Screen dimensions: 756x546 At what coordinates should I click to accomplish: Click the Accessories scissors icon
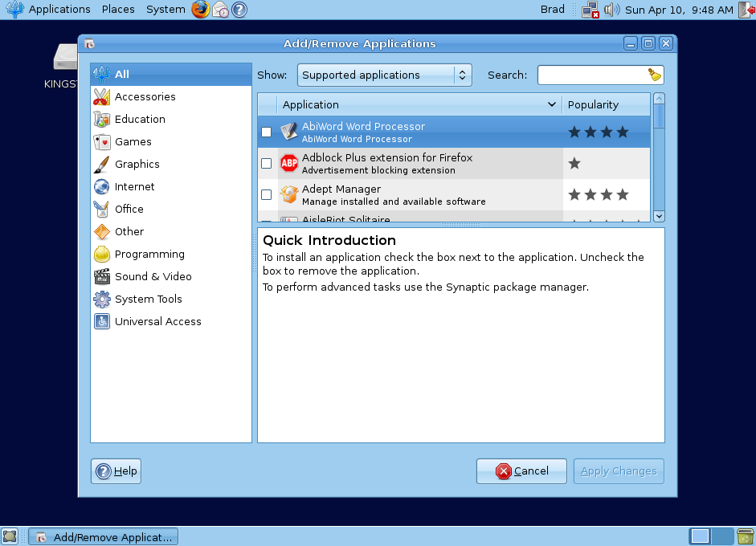(102, 97)
